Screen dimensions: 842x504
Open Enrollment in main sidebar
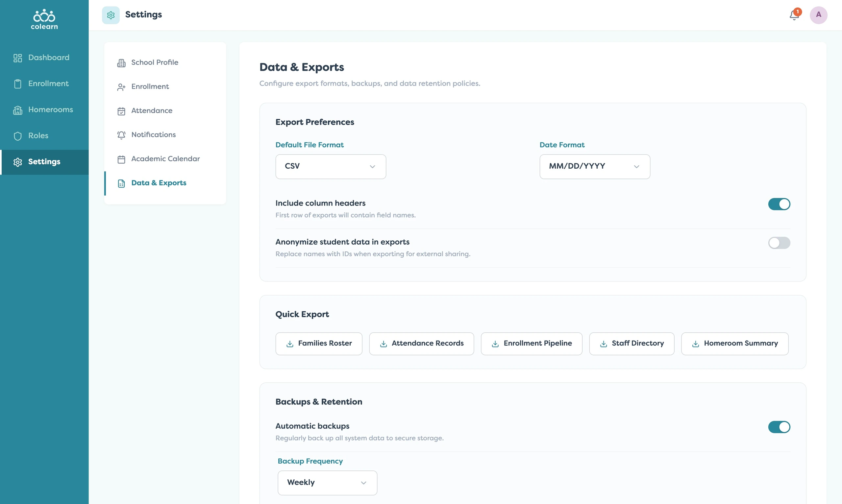tap(44, 84)
